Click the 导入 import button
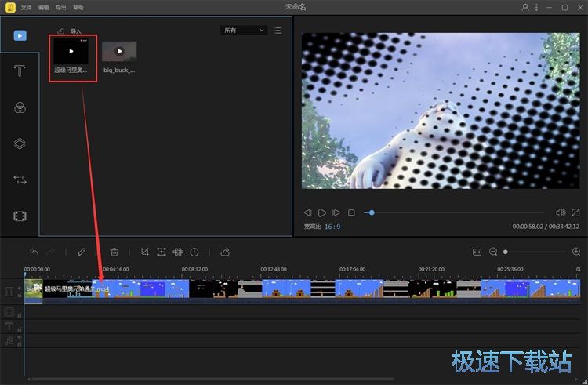Screen dimensions: 588x385 point(76,31)
